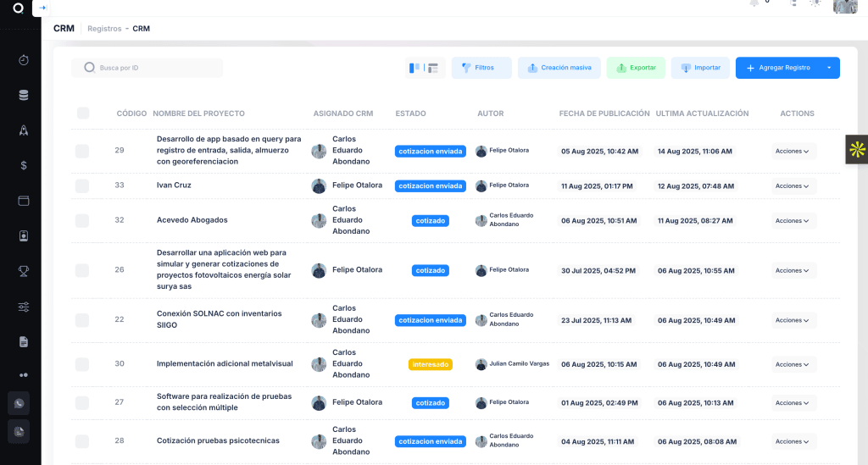Screen dimensions: 868x465
Task: Click the Filtros button
Action: tap(481, 68)
